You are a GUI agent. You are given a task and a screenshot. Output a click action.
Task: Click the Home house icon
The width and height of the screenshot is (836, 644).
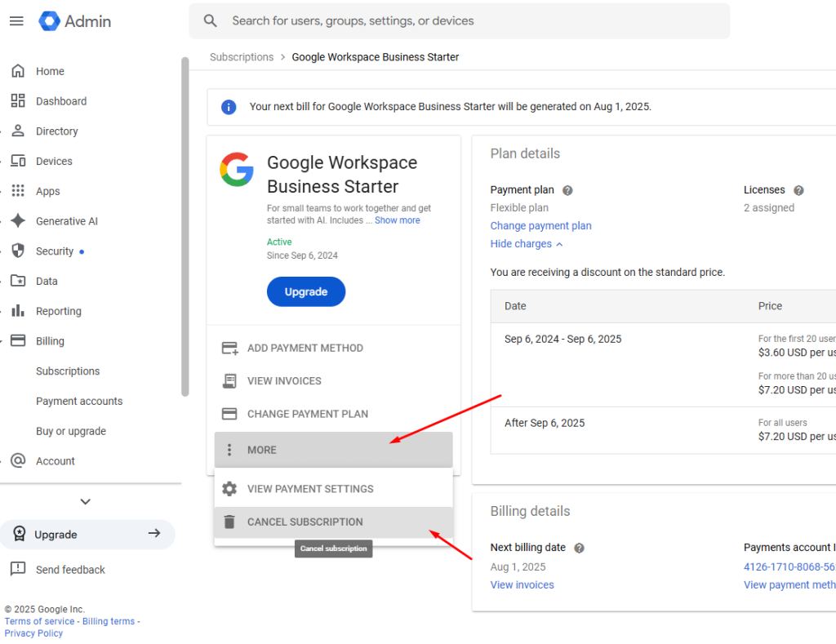[x=18, y=71]
